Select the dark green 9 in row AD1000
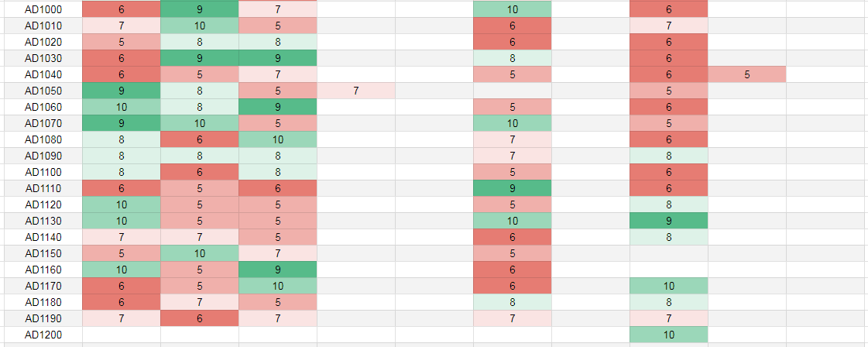Image resolution: width=868 pixels, height=347 pixels. 200,10
